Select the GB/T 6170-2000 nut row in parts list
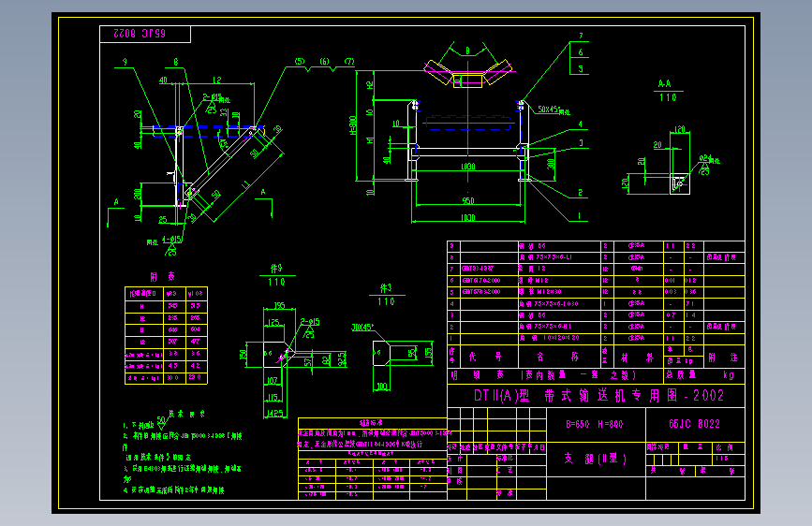Viewport: 812px width, 526px height. point(596,280)
